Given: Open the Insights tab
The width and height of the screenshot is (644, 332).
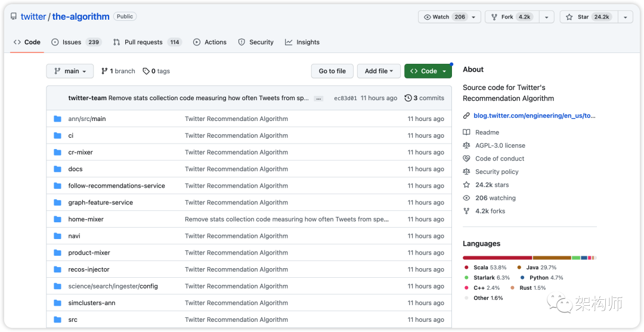Looking at the screenshot, I should click(302, 42).
